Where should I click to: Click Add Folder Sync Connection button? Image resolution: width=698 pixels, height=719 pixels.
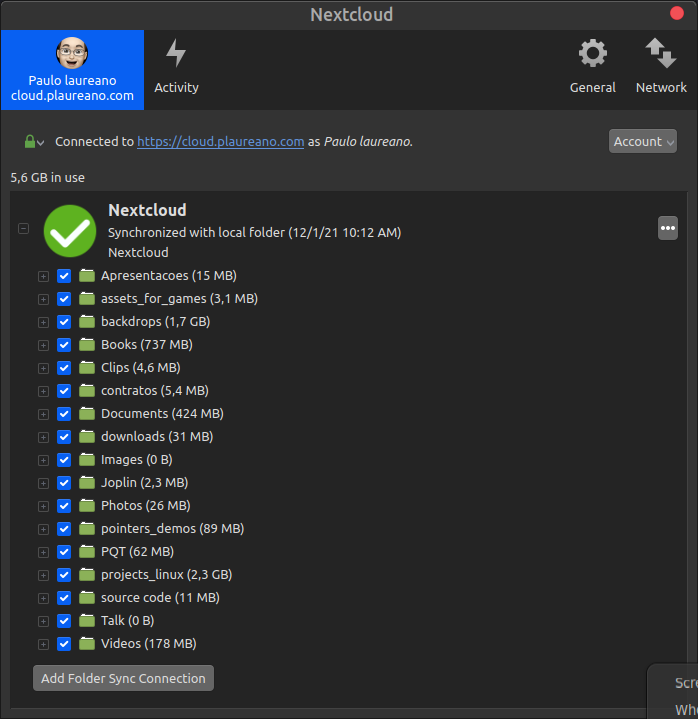[123, 678]
